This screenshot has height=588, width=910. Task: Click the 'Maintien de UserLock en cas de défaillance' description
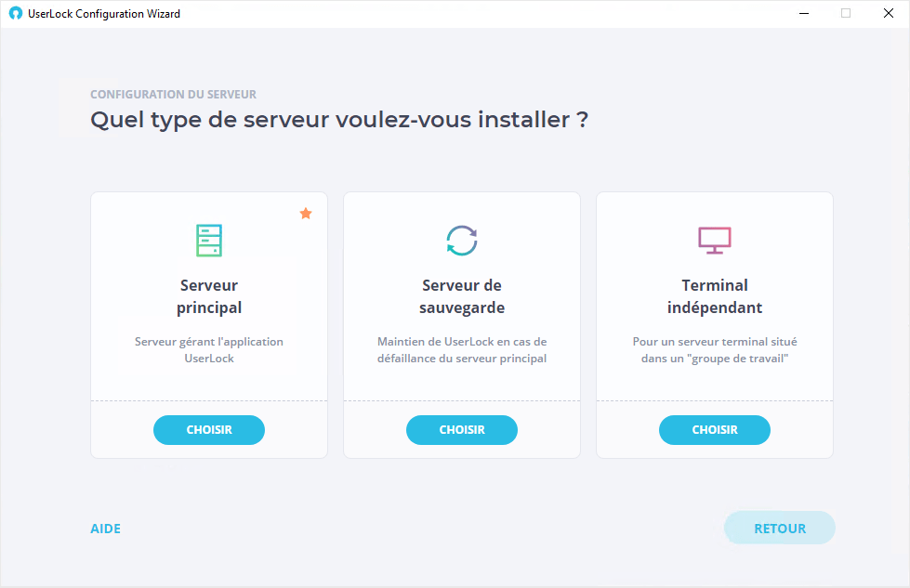(462, 349)
